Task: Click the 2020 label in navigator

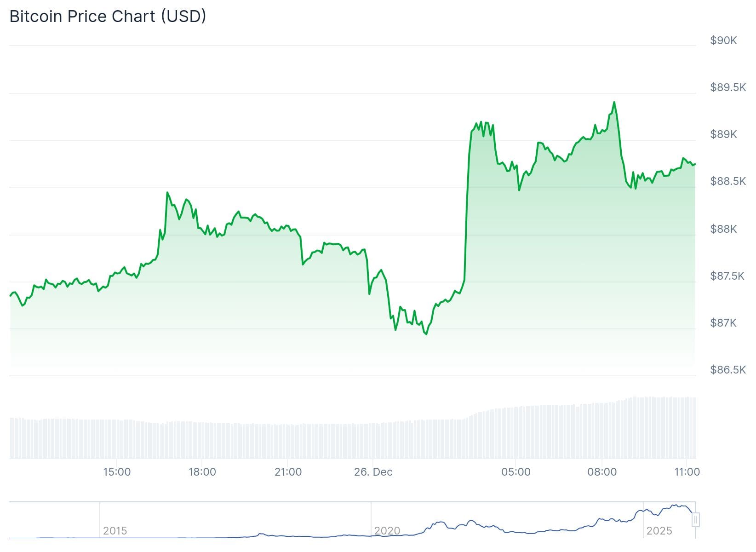Action: (387, 531)
